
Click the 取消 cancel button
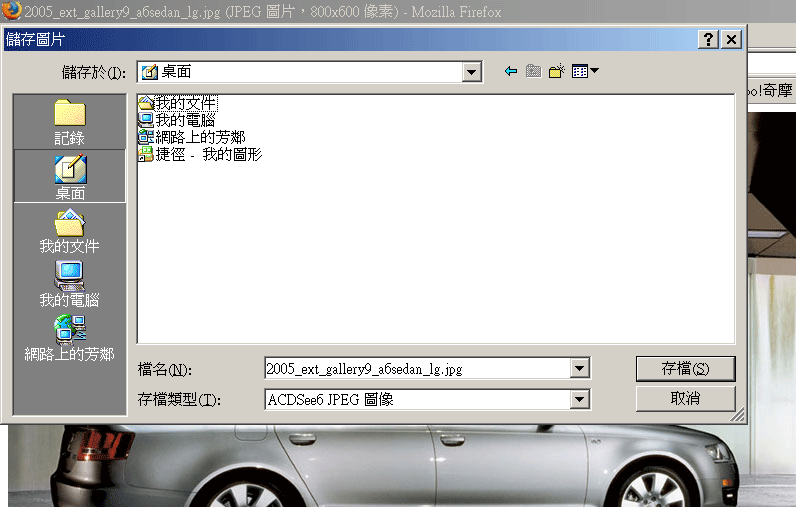(685, 398)
